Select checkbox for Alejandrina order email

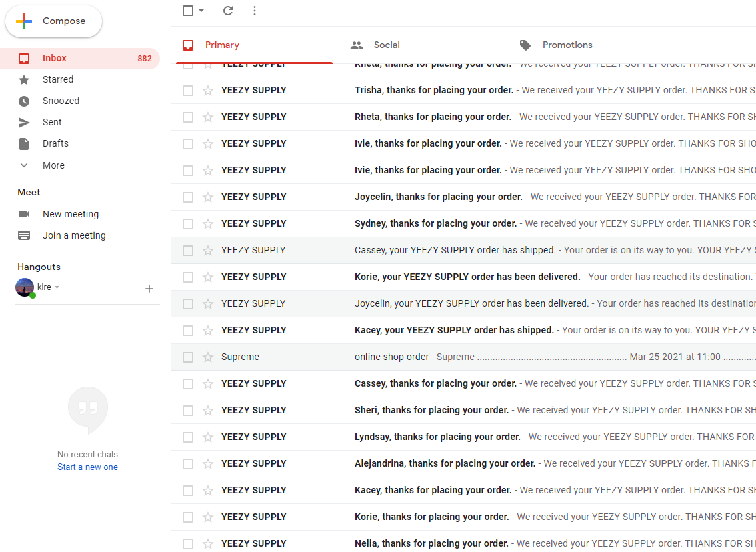(x=188, y=464)
